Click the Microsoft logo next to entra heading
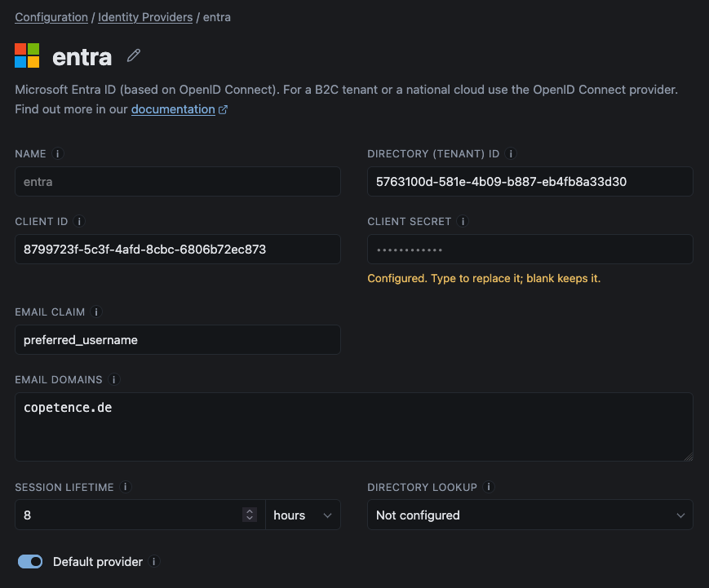This screenshot has width=709, height=588. click(27, 55)
